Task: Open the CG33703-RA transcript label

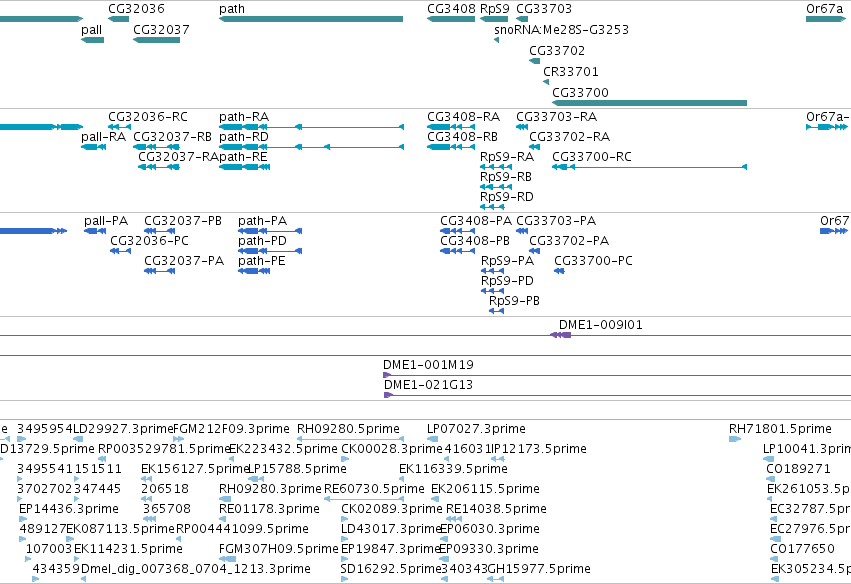Action: pos(556,117)
